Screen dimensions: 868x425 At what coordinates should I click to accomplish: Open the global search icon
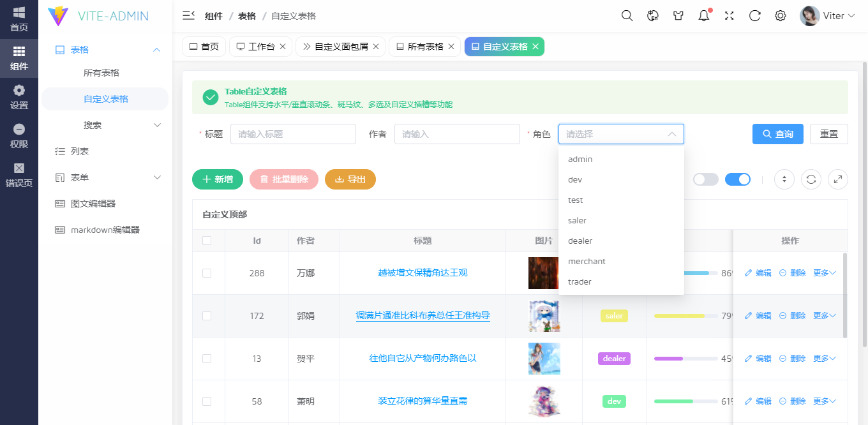coord(627,15)
